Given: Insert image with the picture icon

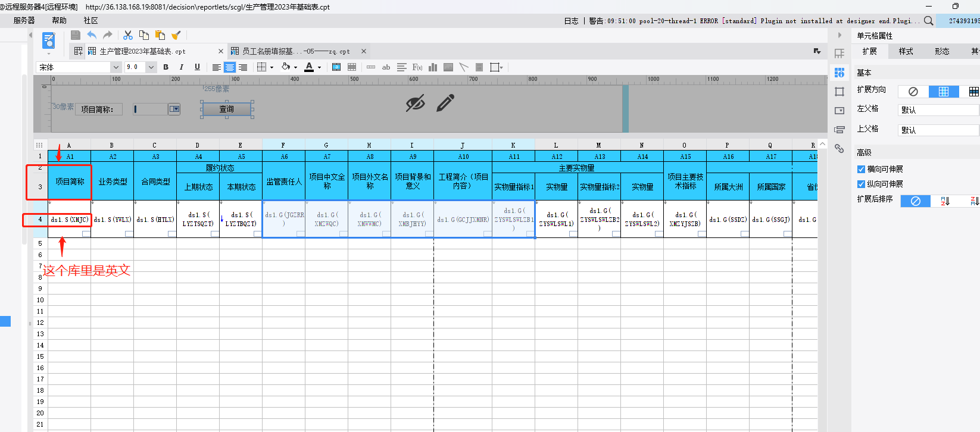Looking at the screenshot, I should click(x=448, y=67).
